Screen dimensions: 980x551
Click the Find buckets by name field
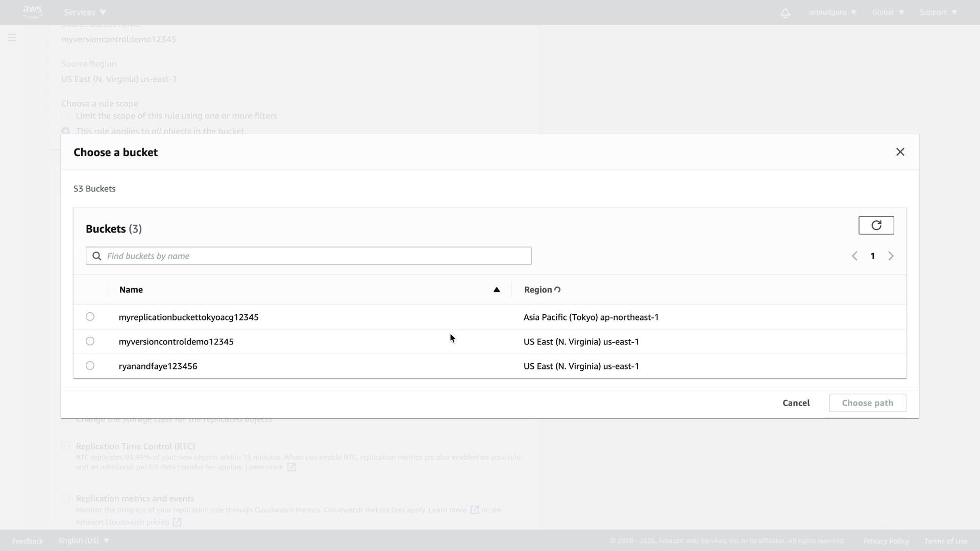(316, 256)
